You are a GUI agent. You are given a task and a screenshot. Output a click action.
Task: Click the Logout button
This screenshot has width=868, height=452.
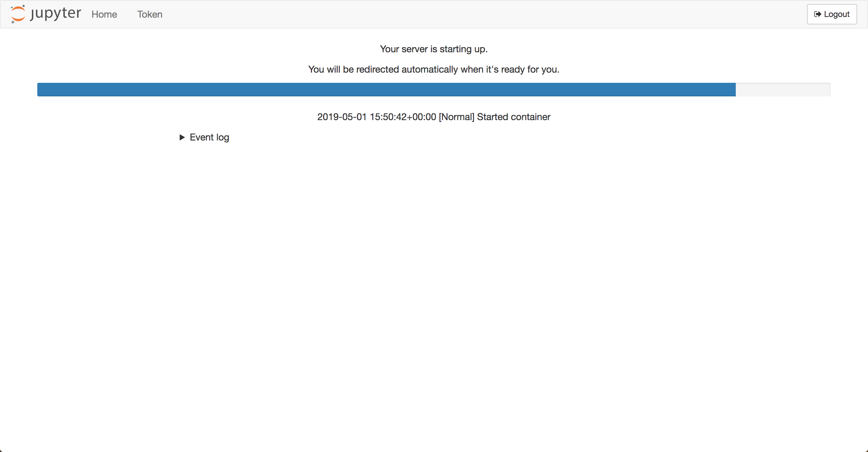832,14
